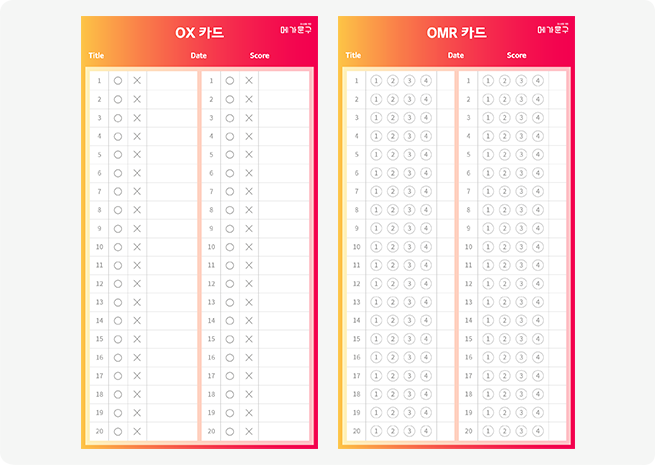The height and width of the screenshot is (465, 655).
Task: Click the OX 카드 heading
Action: tap(199, 32)
